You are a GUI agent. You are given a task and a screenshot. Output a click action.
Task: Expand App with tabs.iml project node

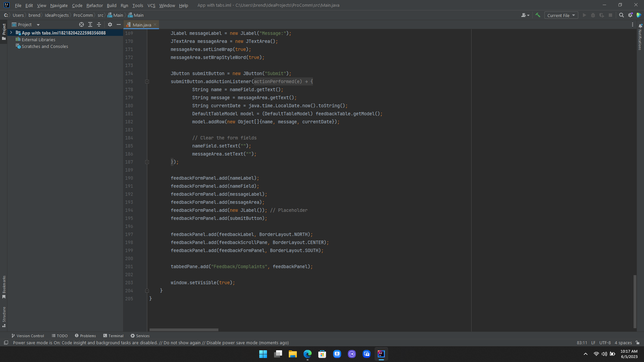tap(11, 33)
